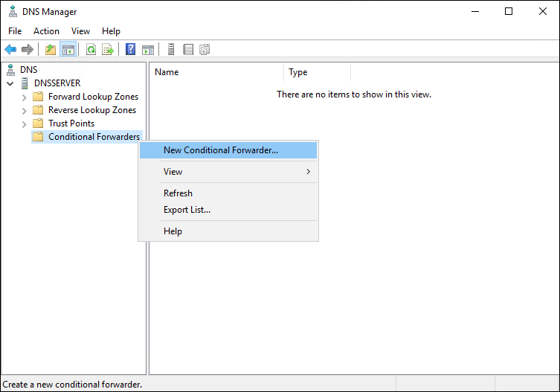Go up one level with folder icon

point(51,49)
